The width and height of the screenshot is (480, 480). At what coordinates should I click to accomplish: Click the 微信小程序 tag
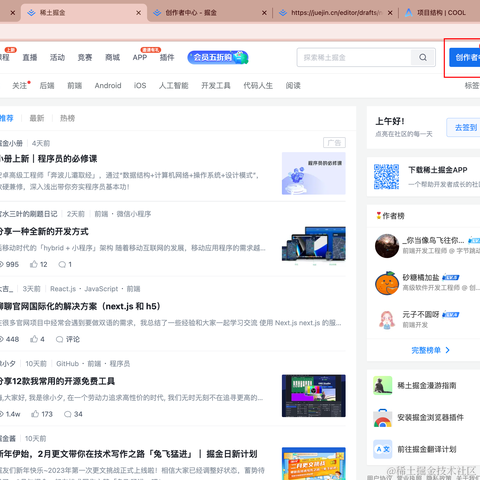point(134,214)
